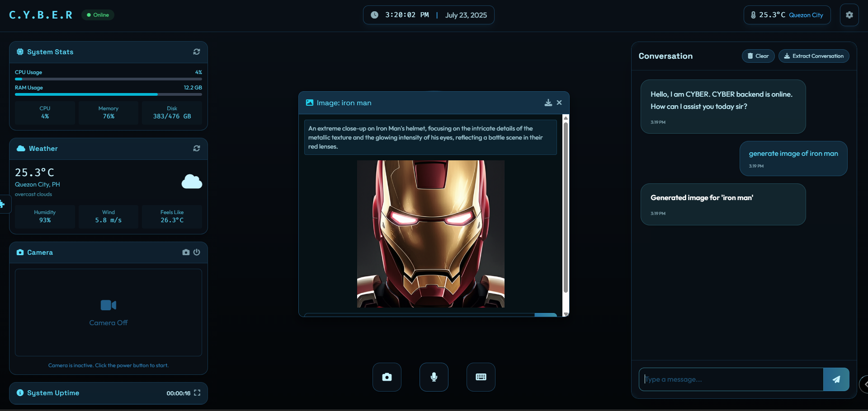Click the Disk 383/476 GB tile

click(172, 112)
